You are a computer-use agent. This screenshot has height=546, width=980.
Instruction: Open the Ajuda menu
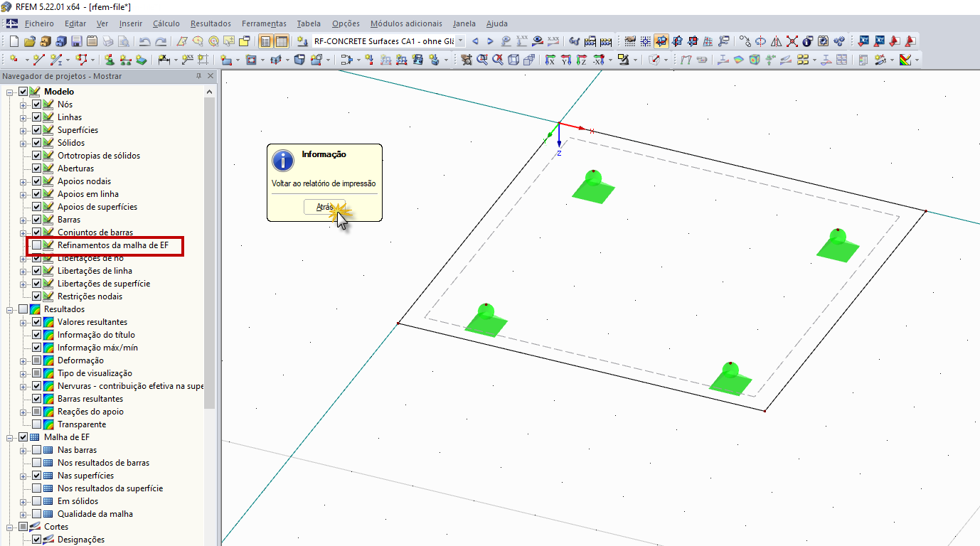click(496, 23)
